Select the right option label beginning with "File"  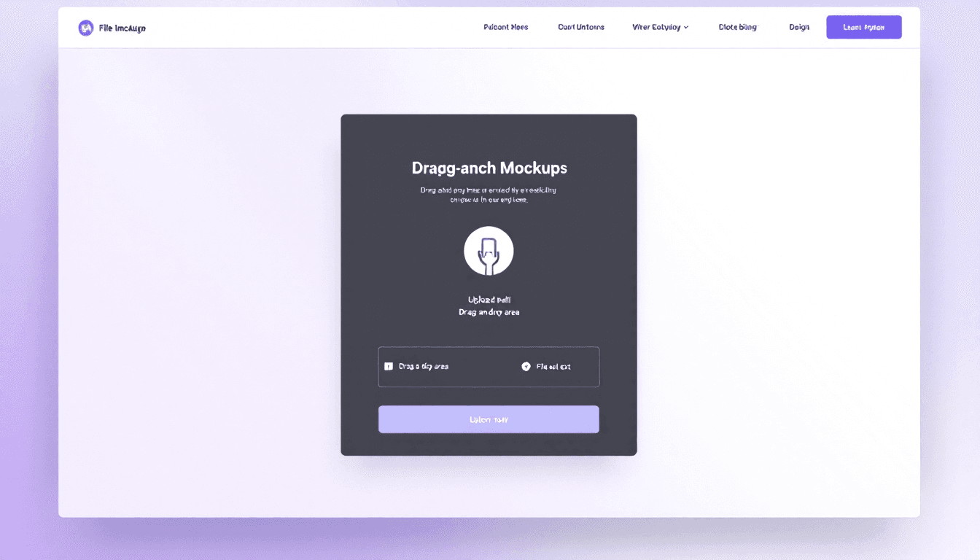[x=553, y=366]
